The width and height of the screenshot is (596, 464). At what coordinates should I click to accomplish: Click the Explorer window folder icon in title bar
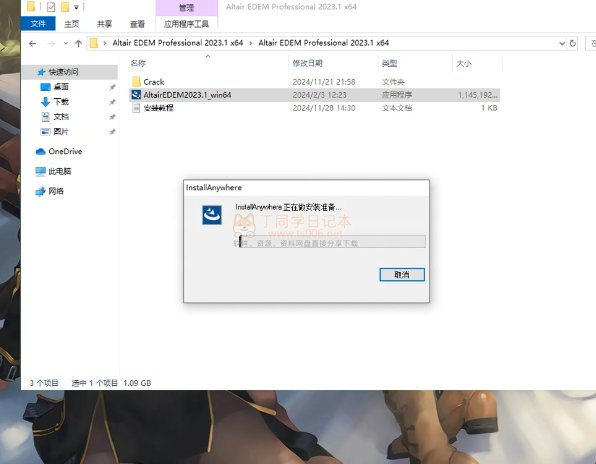31,6
